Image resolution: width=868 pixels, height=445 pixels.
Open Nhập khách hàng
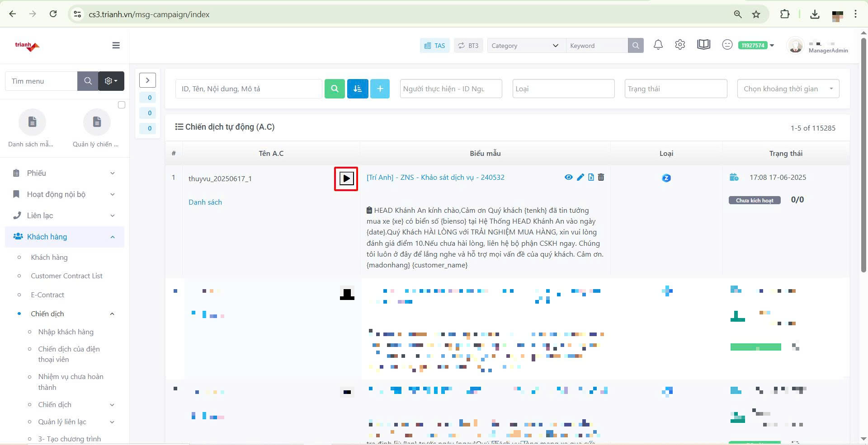pos(66,332)
